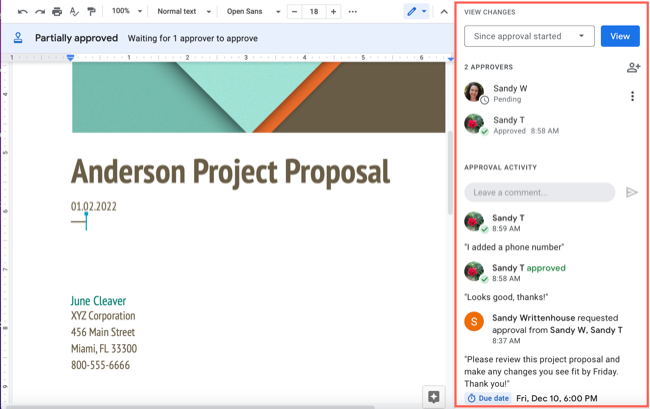
Task: Click the Due date chip
Action: point(488,398)
